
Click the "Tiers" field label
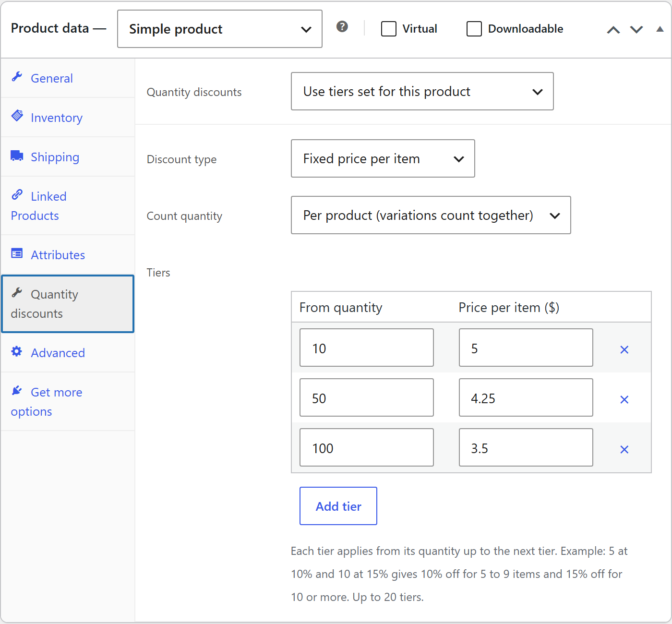pyautogui.click(x=158, y=273)
